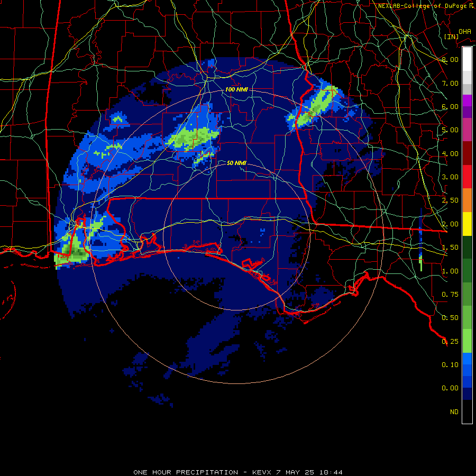Click the magenta legend swatch near 6.00

tap(467, 100)
